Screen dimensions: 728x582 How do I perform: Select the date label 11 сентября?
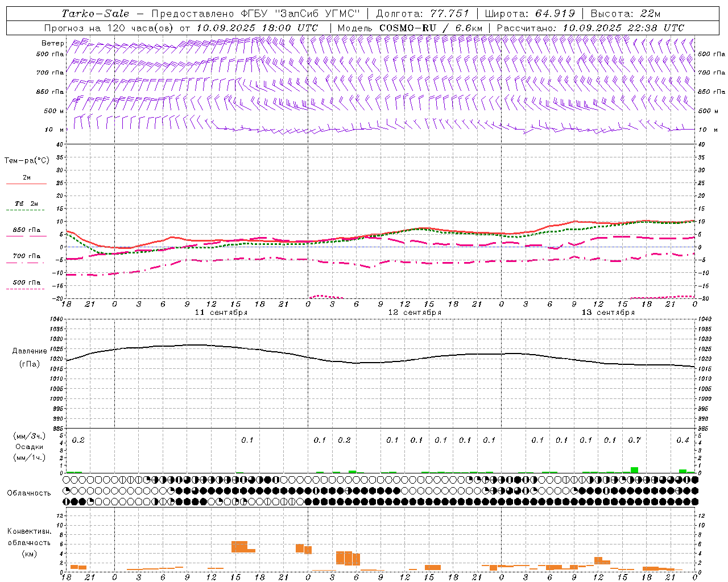click(x=221, y=313)
